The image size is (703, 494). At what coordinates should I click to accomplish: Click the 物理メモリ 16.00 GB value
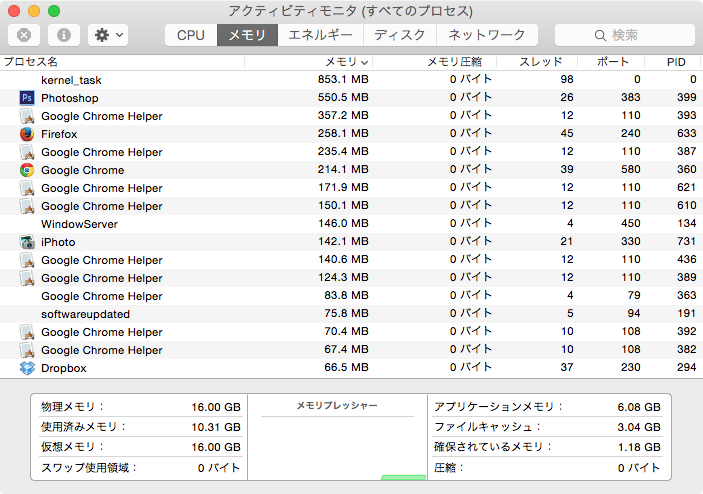point(216,407)
